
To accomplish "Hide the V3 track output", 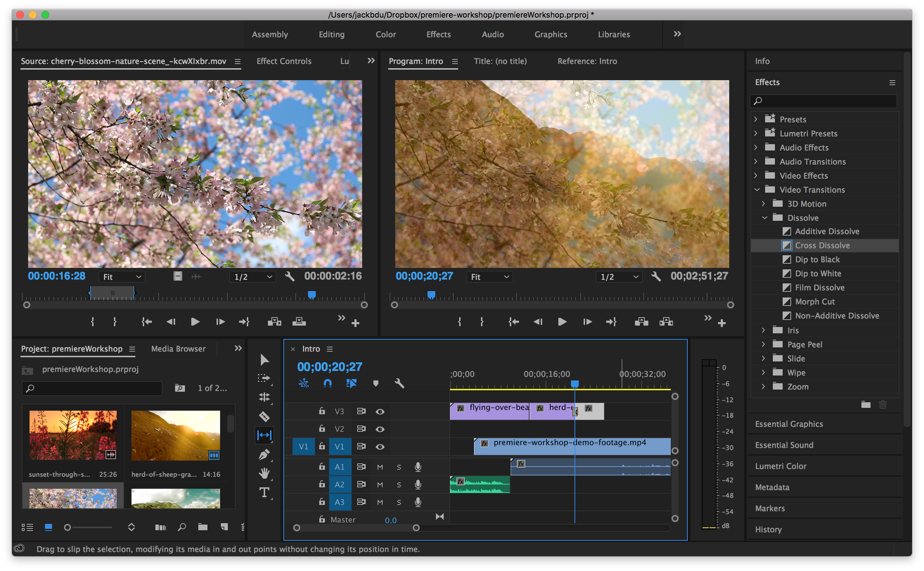I will click(x=380, y=411).
